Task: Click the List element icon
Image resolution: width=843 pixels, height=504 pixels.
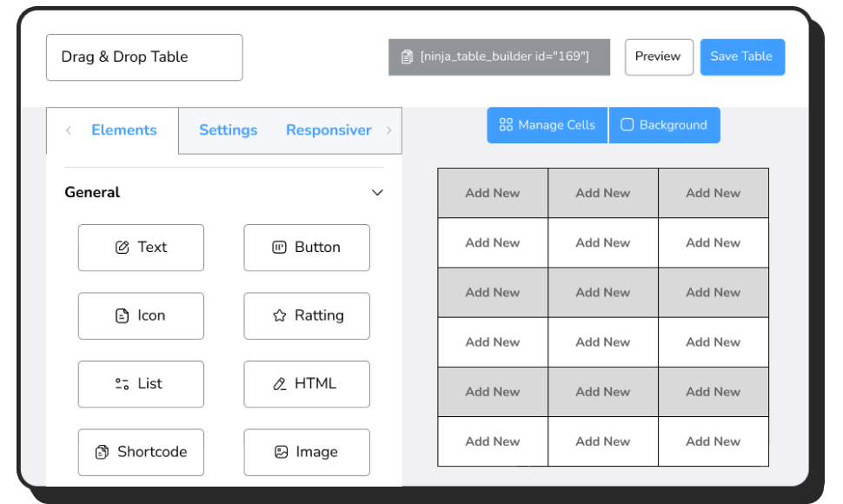Action: tap(122, 383)
